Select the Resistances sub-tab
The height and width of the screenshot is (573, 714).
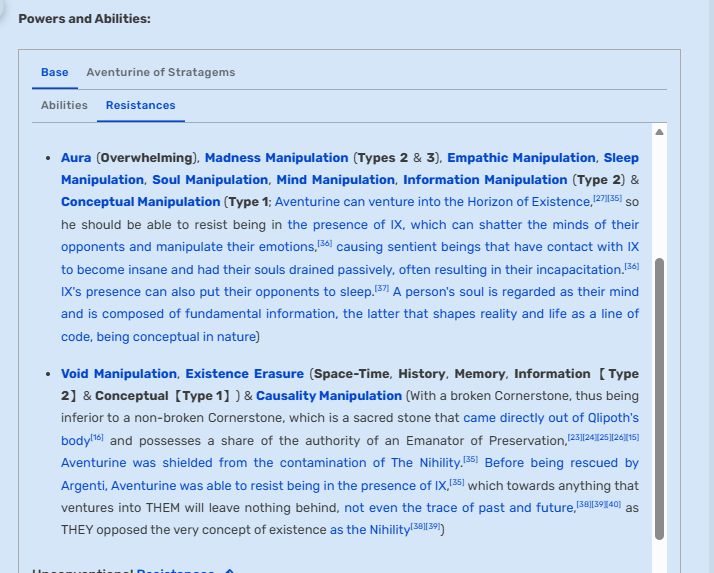pyautogui.click(x=141, y=105)
